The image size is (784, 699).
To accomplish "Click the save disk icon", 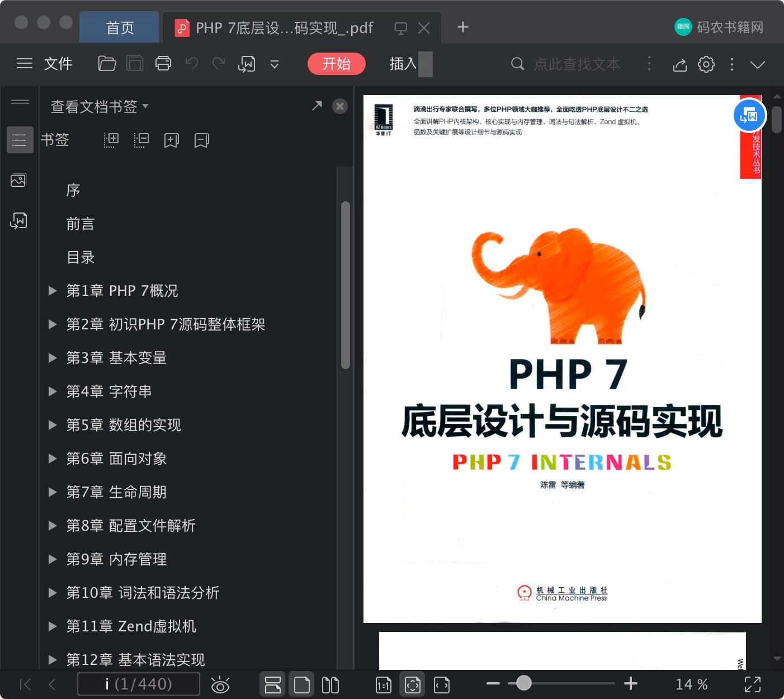I will (x=135, y=64).
